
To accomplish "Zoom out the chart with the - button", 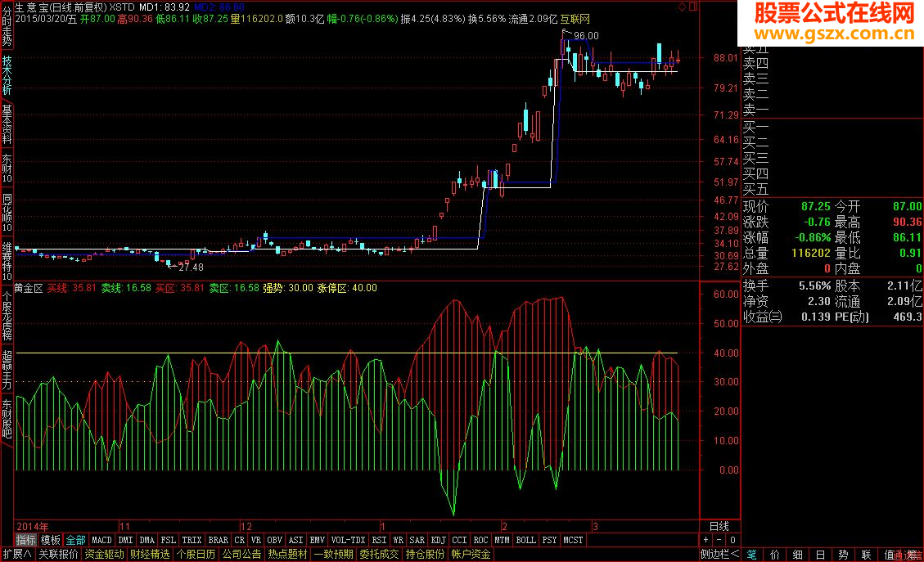I will pyautogui.click(x=719, y=540).
